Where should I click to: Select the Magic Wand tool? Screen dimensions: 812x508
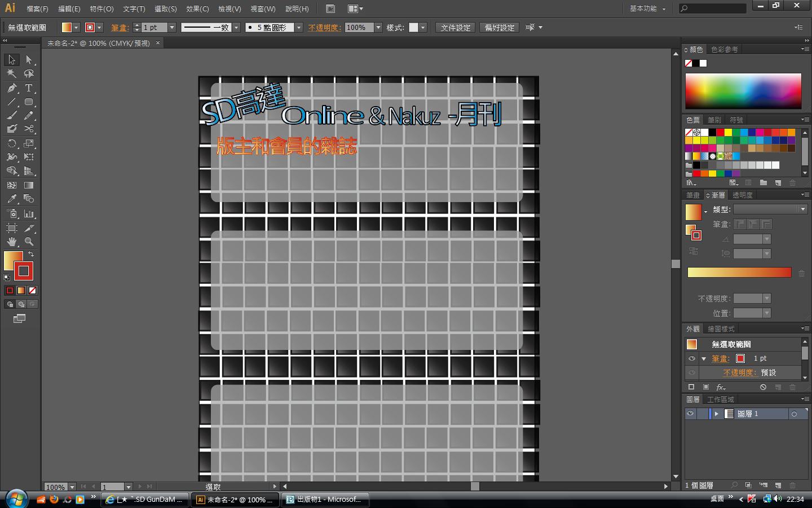coord(12,73)
